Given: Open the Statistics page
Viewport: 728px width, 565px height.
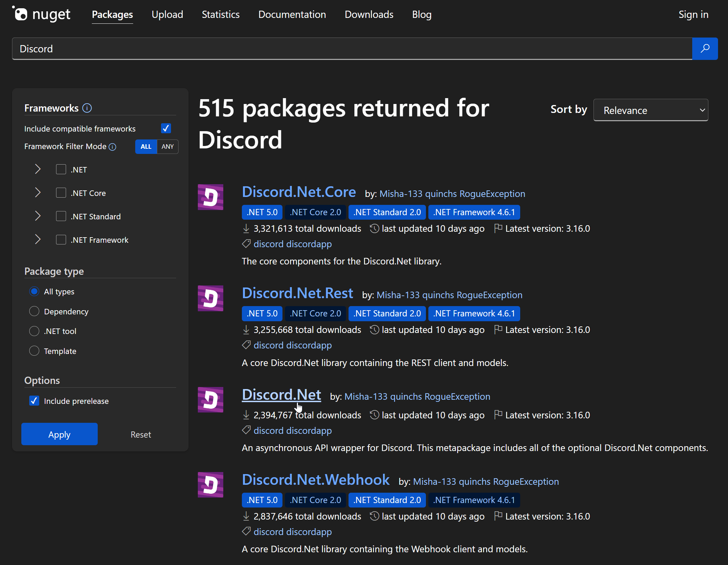Looking at the screenshot, I should tap(221, 14).
